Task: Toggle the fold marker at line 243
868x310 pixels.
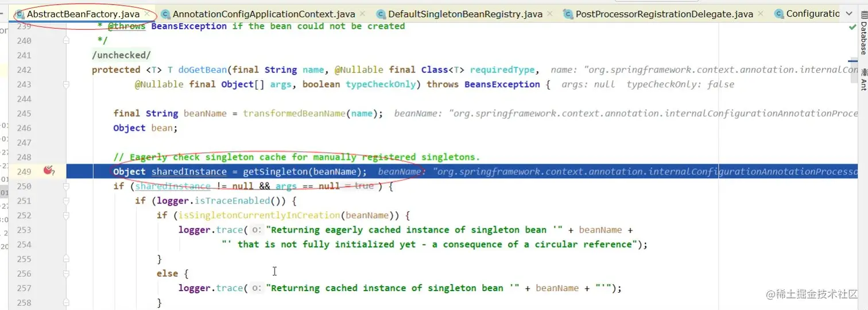Action: (67, 84)
